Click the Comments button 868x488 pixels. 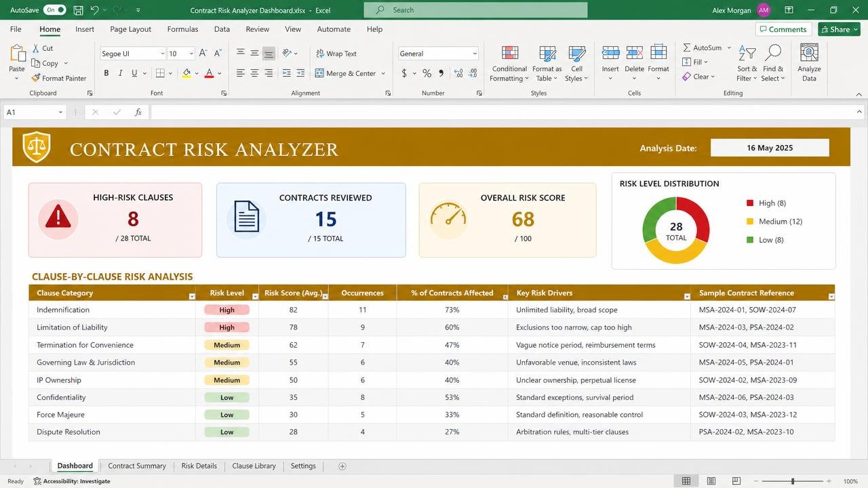pos(783,29)
